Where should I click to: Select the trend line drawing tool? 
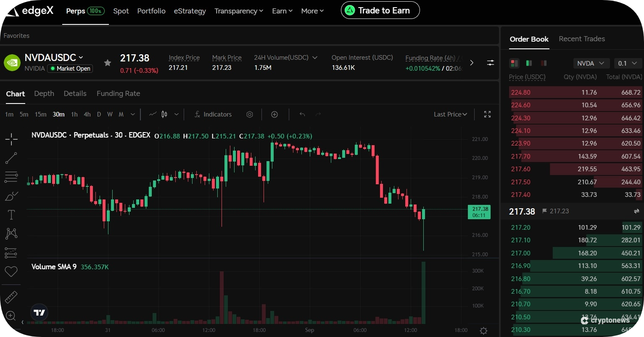(x=11, y=158)
